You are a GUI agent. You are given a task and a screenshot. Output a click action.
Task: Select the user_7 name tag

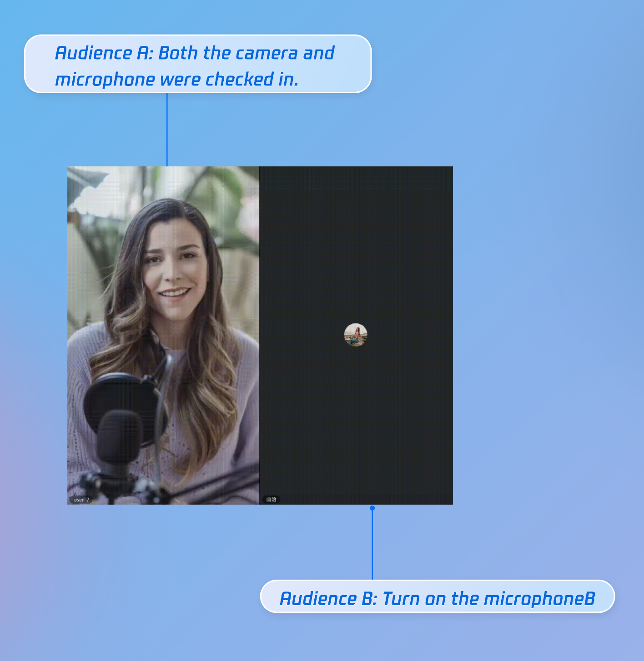pyautogui.click(x=81, y=500)
